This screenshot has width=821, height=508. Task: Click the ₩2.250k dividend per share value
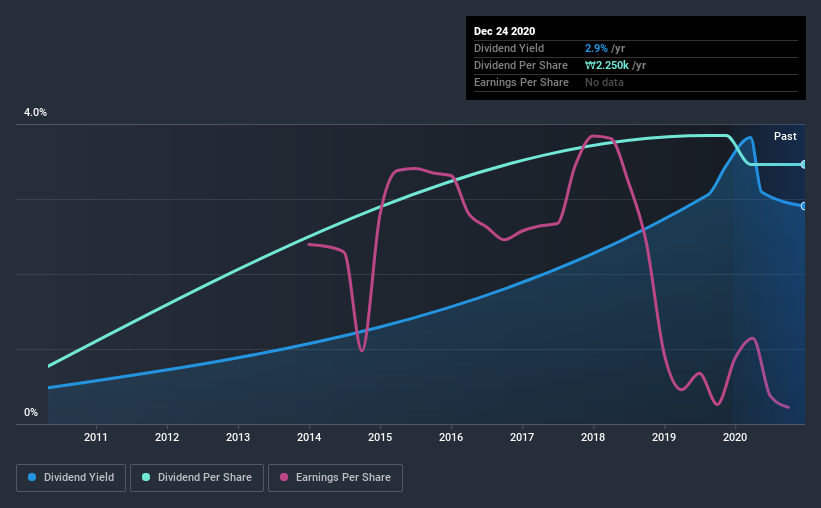pyautogui.click(x=607, y=65)
